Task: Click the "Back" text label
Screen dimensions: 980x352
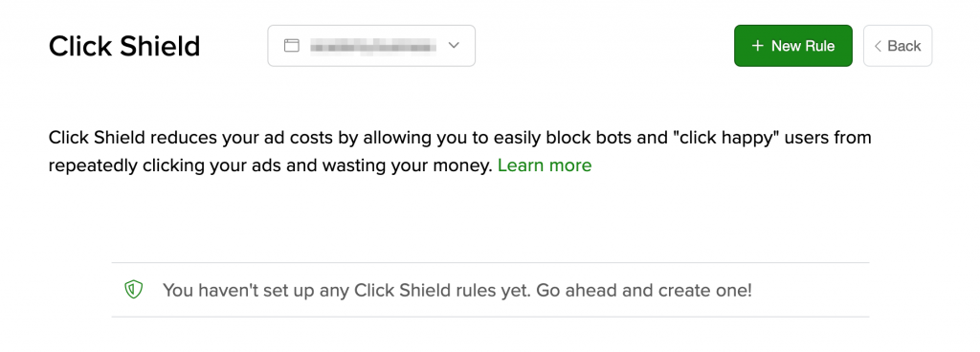Action: pos(904,46)
